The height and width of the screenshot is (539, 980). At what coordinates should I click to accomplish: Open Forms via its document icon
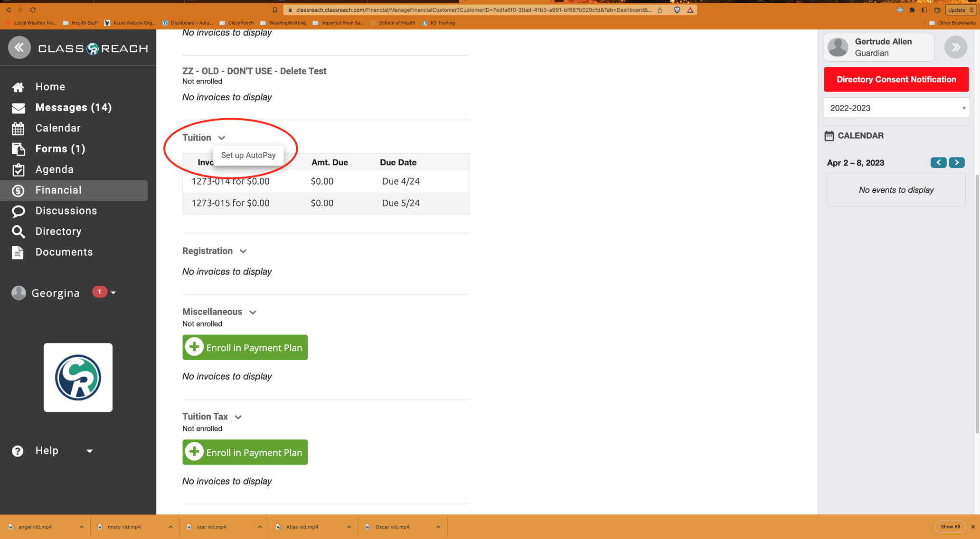[18, 149]
